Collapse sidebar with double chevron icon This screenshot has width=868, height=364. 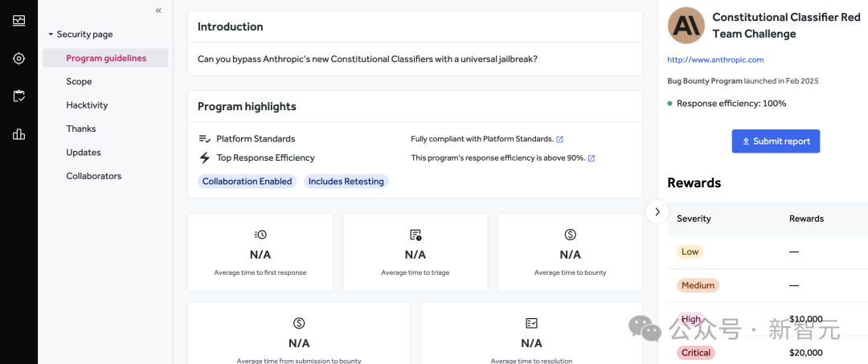[158, 10]
